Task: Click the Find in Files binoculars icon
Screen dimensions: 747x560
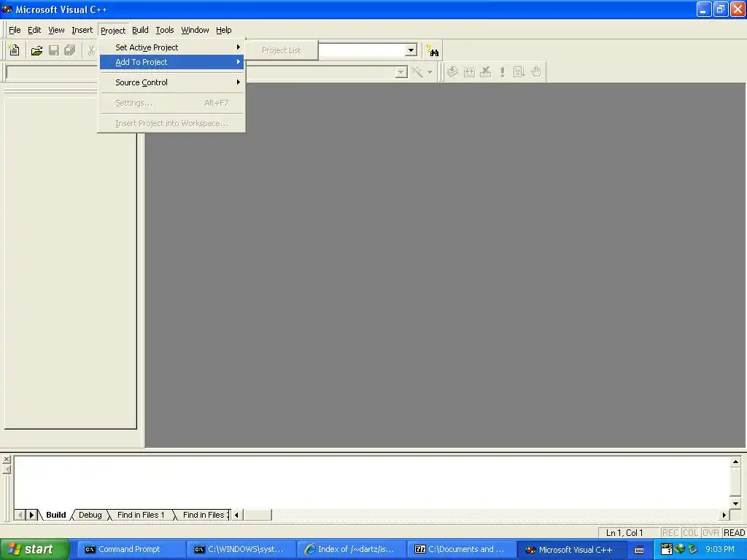Action: (x=433, y=50)
